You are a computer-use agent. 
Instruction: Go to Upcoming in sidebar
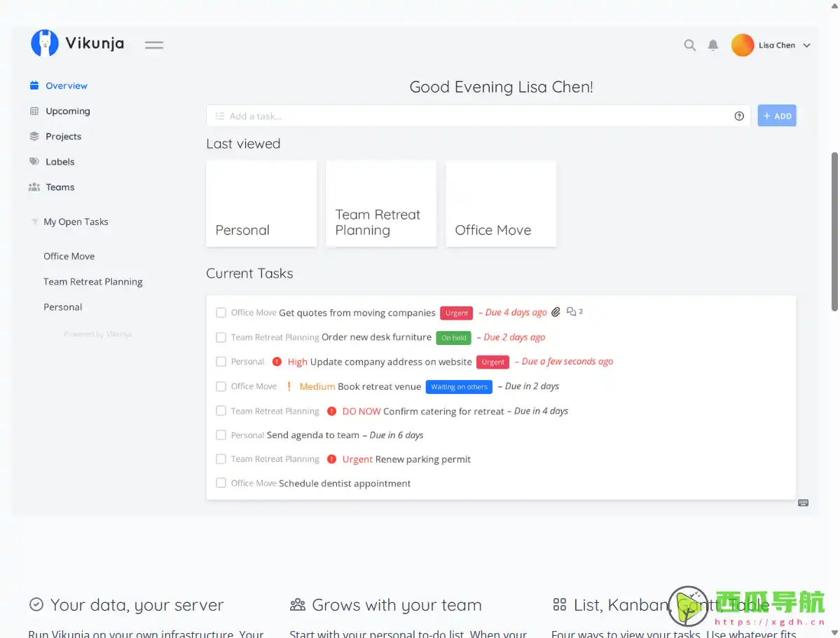[67, 111]
